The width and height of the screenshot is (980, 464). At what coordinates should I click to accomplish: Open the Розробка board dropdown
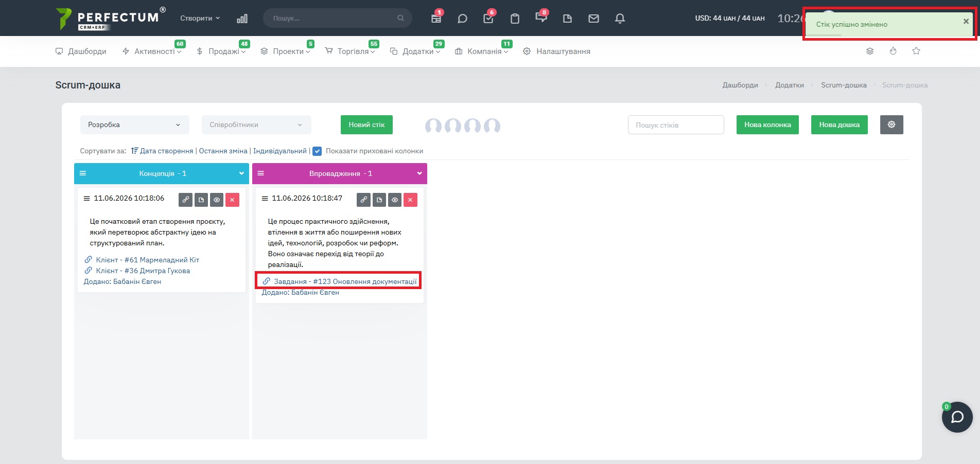[x=134, y=124]
